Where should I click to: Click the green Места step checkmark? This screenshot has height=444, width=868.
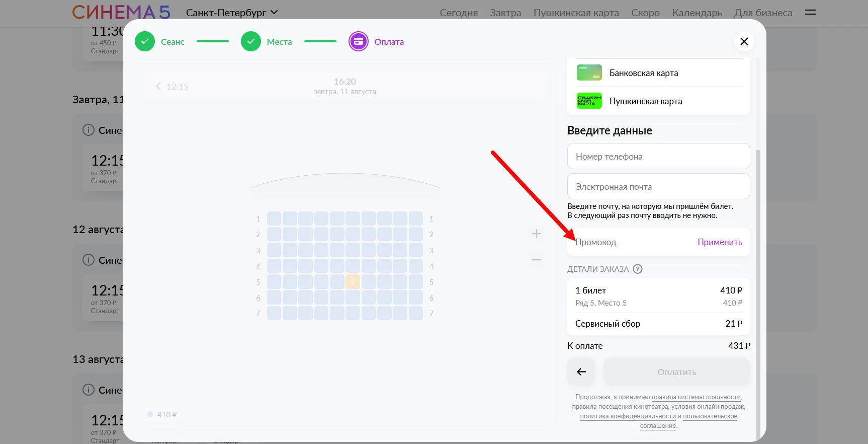tap(251, 42)
